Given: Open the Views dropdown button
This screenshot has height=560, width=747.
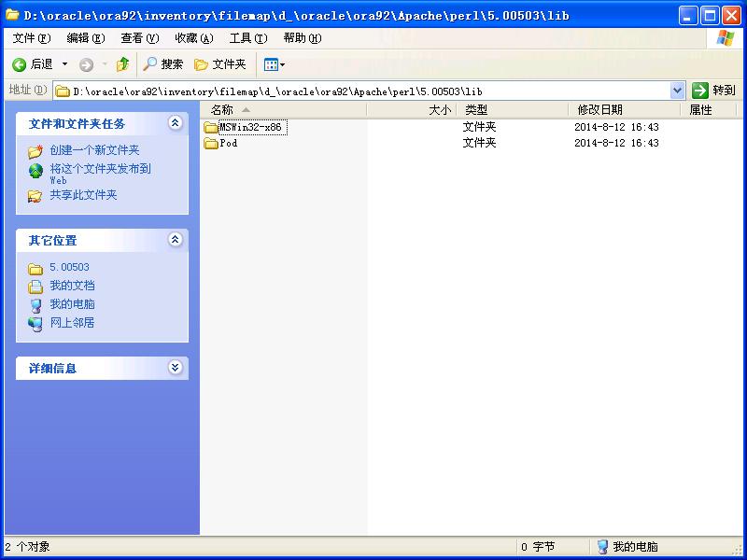Looking at the screenshot, I should (274, 64).
